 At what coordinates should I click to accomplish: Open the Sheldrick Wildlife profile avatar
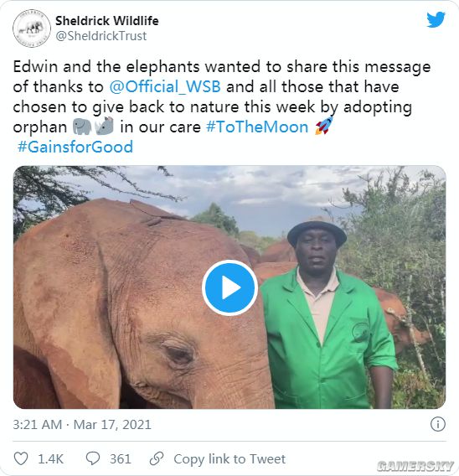[32, 28]
